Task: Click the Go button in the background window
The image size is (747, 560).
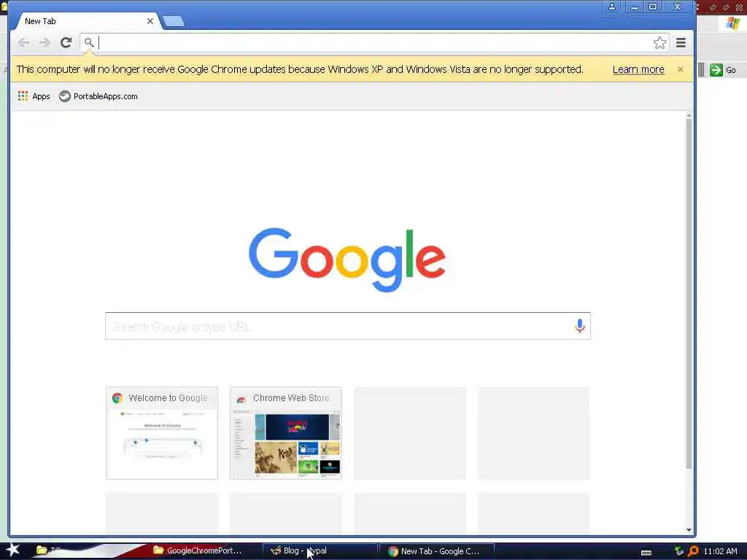Action: (723, 70)
